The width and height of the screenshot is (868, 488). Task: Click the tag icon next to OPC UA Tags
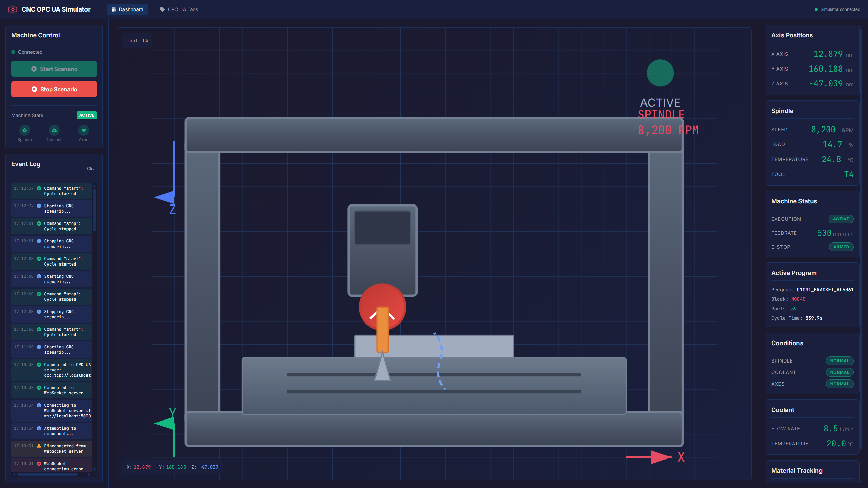[162, 9]
